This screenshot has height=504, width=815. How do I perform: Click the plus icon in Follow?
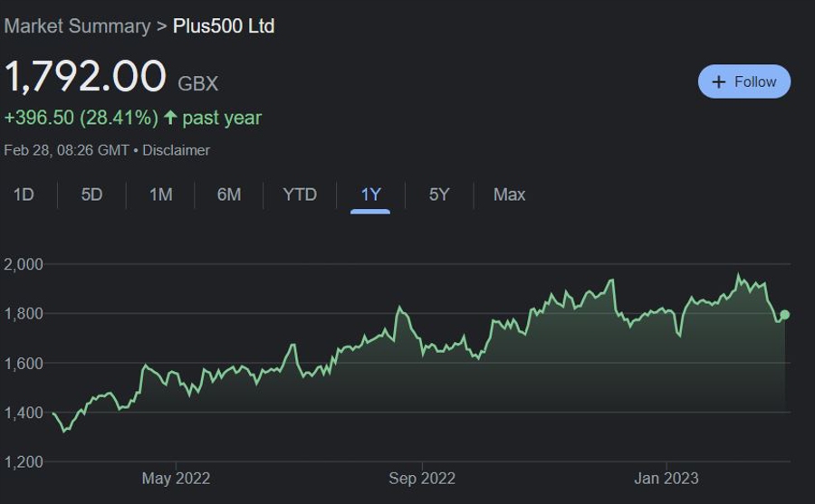[719, 81]
